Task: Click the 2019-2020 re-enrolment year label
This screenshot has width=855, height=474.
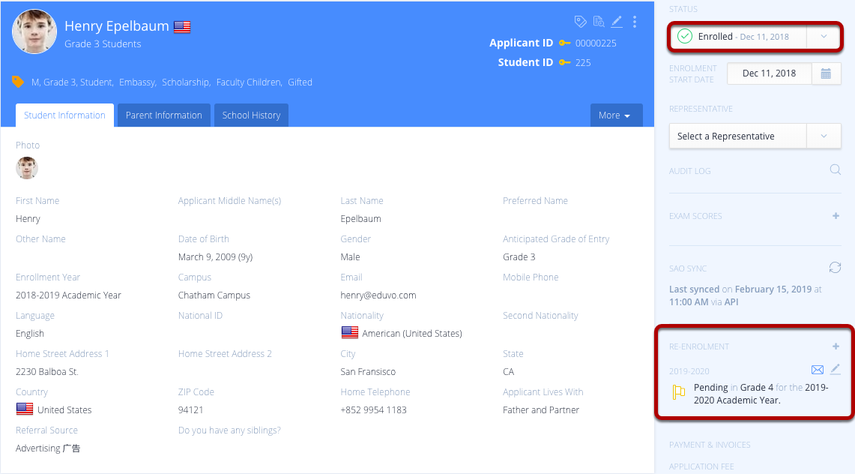Action: click(689, 371)
